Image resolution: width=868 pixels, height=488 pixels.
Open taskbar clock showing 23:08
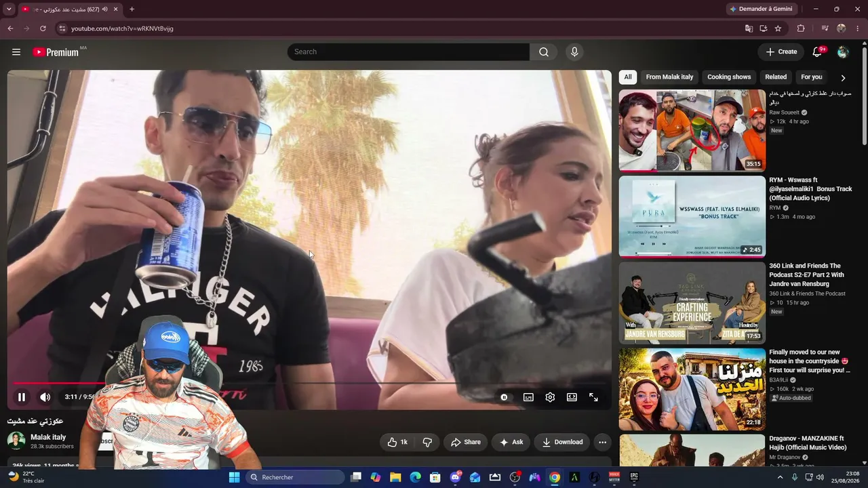(x=847, y=477)
